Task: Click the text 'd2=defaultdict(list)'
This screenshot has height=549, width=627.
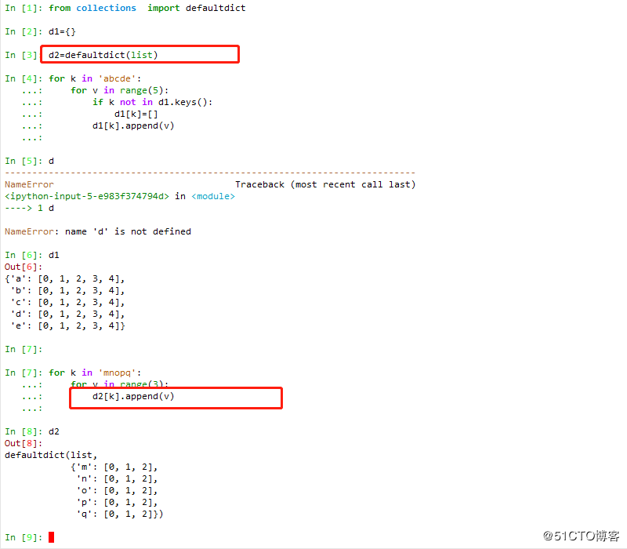Action: click(103, 55)
